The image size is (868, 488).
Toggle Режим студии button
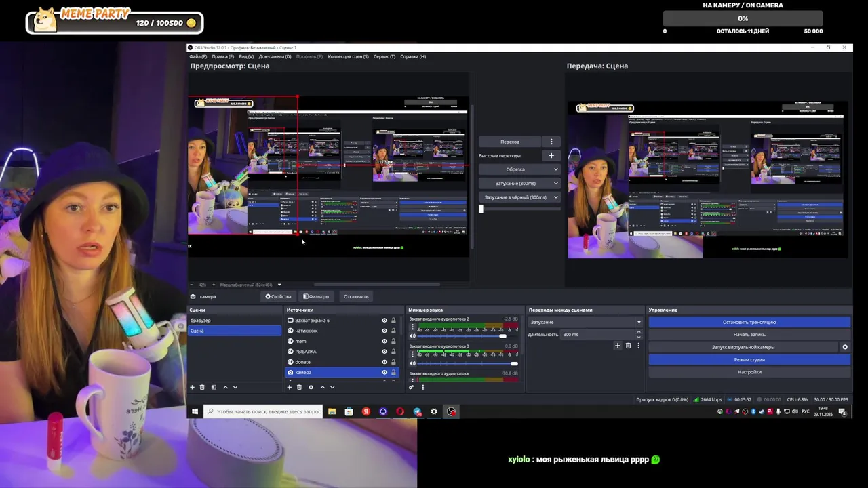click(749, 359)
